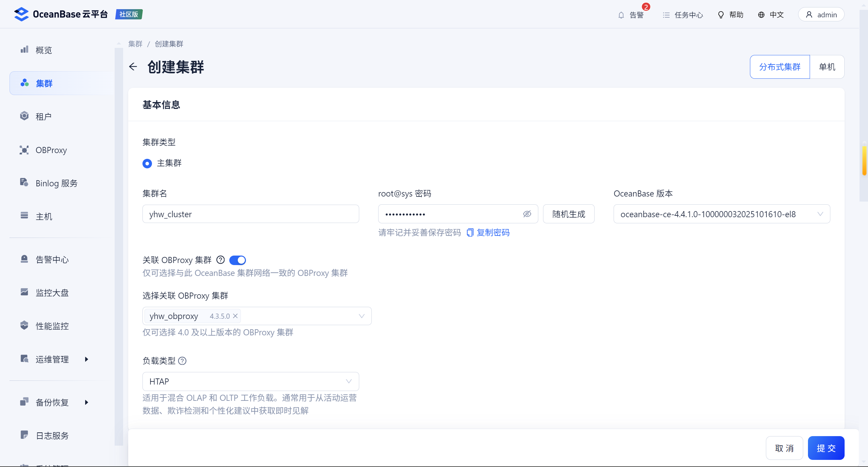Expand the 运维管理 sidebar submenu
This screenshot has width=868, height=467.
pos(86,359)
